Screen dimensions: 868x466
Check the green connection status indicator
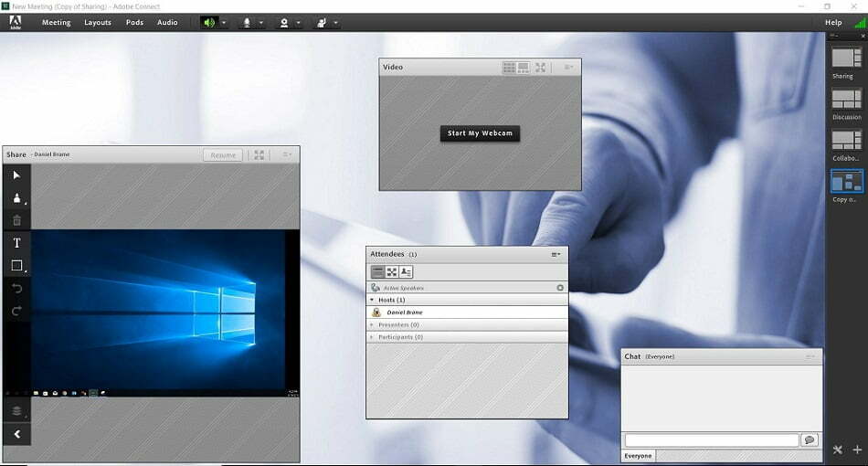tap(860, 22)
